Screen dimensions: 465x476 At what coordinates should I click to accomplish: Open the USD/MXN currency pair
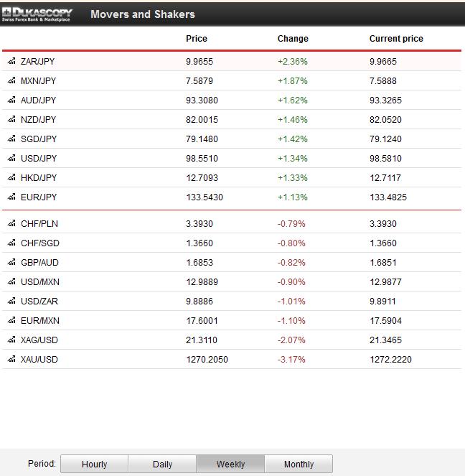click(39, 282)
